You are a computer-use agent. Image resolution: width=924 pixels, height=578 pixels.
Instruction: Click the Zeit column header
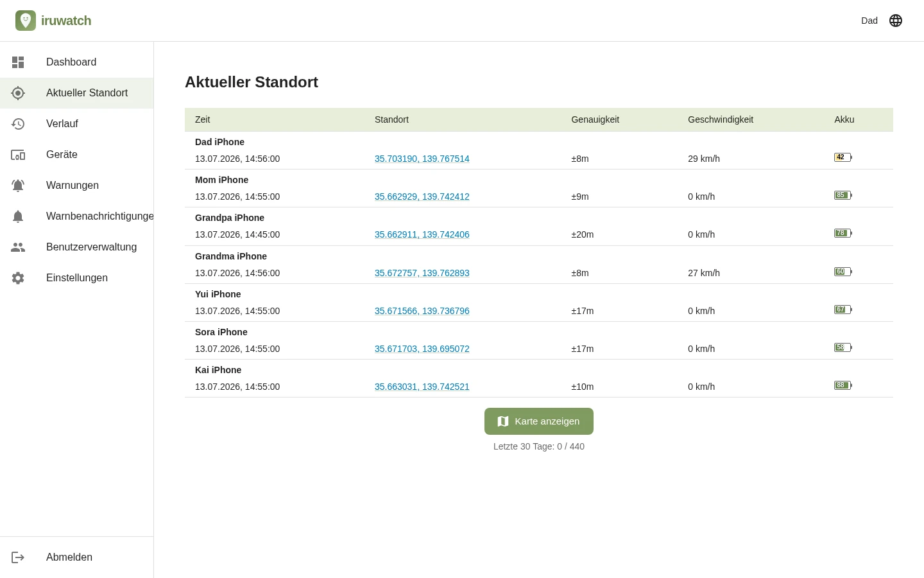[x=203, y=119]
